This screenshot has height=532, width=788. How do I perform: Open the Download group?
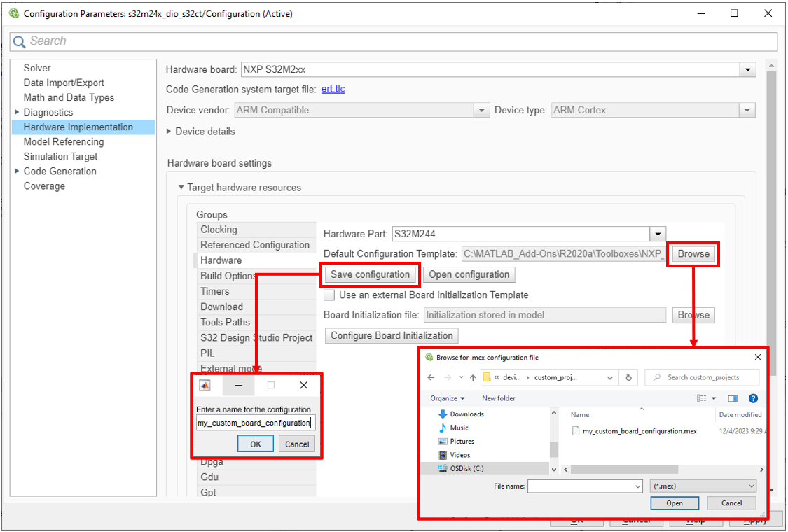256,307
